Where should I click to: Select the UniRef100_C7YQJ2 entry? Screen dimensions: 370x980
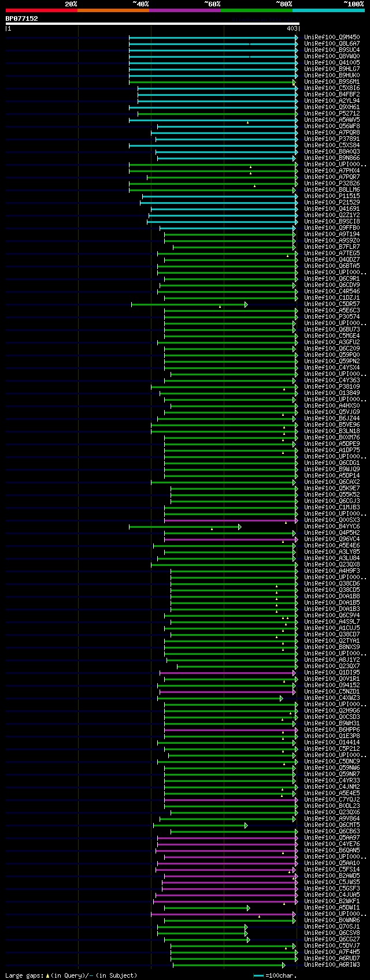pyautogui.click(x=332, y=799)
